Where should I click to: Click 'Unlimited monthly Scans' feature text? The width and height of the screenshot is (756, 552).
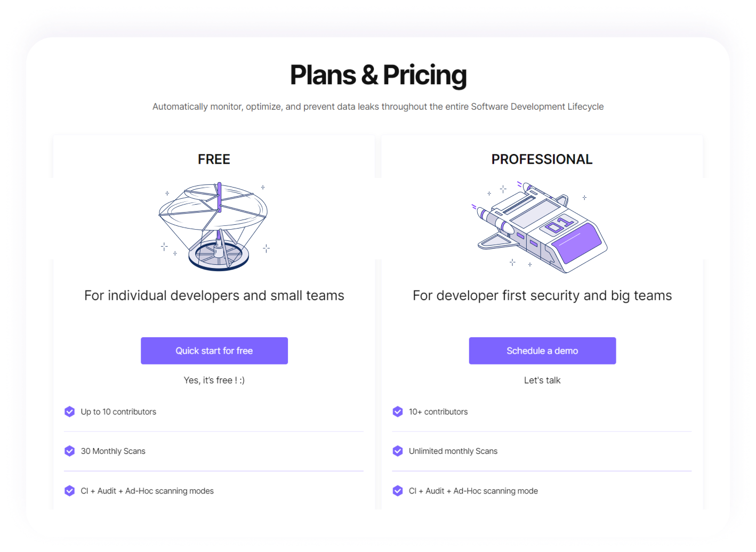[453, 451]
